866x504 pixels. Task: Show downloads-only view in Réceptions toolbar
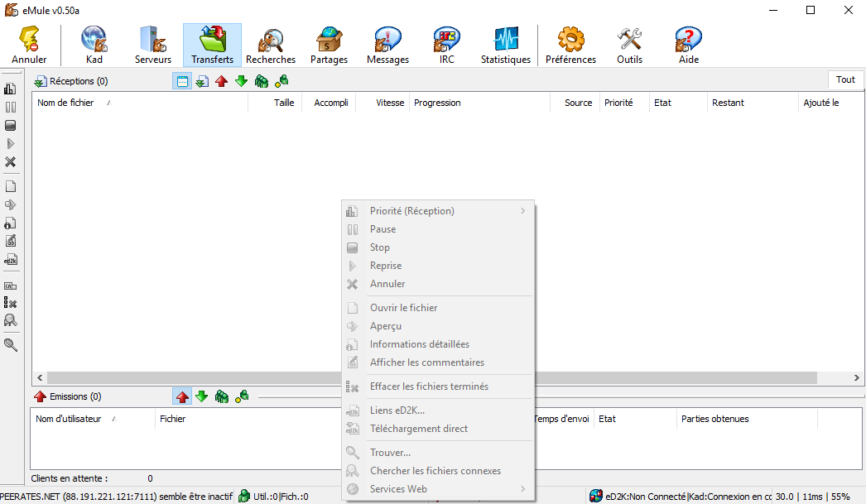[x=202, y=82]
